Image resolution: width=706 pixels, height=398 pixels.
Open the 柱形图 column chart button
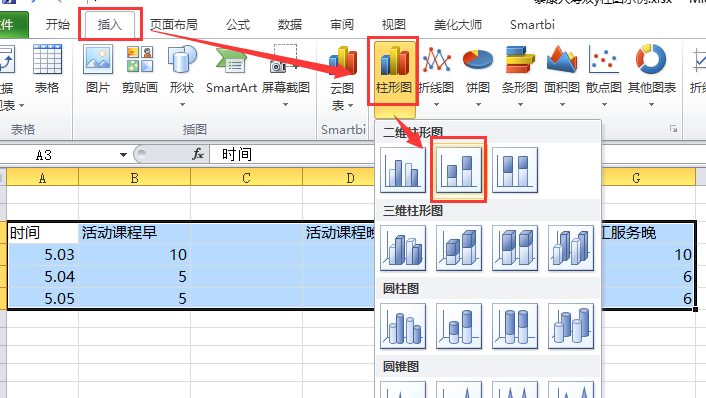(x=394, y=73)
